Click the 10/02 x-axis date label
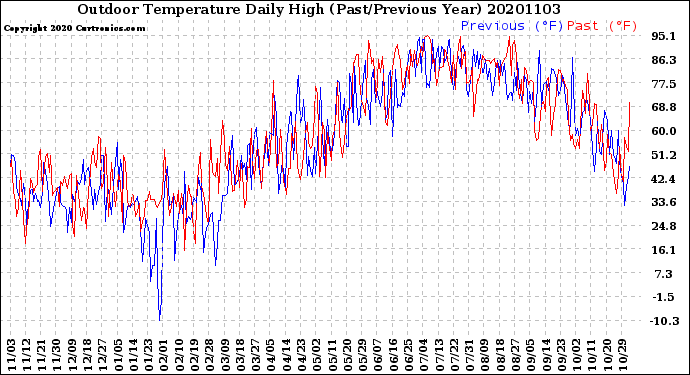The height and width of the screenshot is (375, 690). (x=576, y=355)
